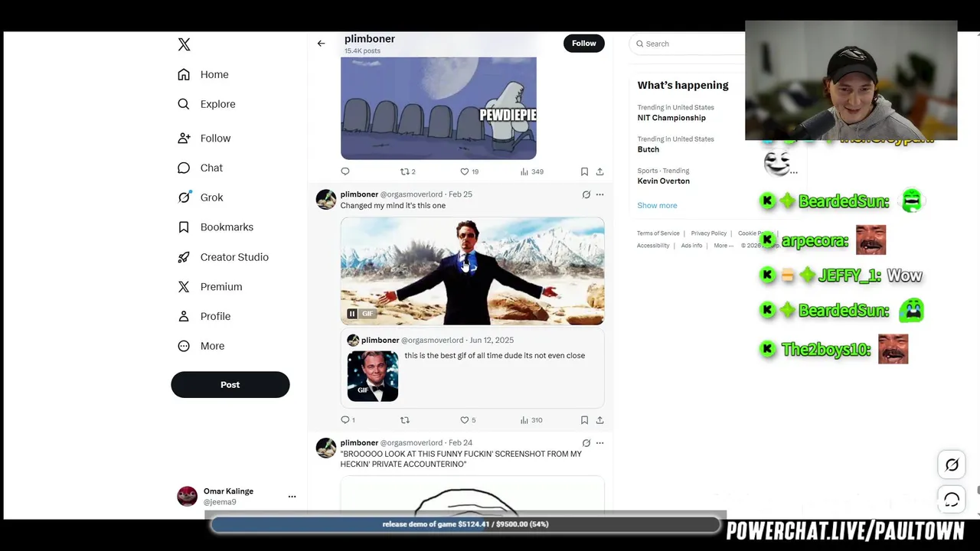Click the release demo donation progress bar
Viewport: 980px width, 551px height.
point(465,524)
